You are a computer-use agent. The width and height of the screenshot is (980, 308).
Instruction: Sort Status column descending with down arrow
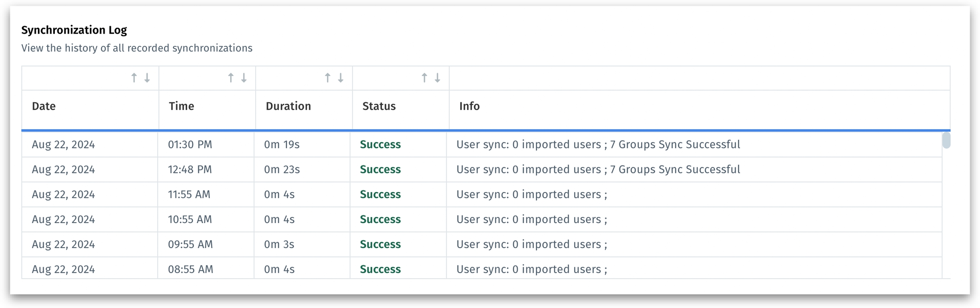[437, 78]
